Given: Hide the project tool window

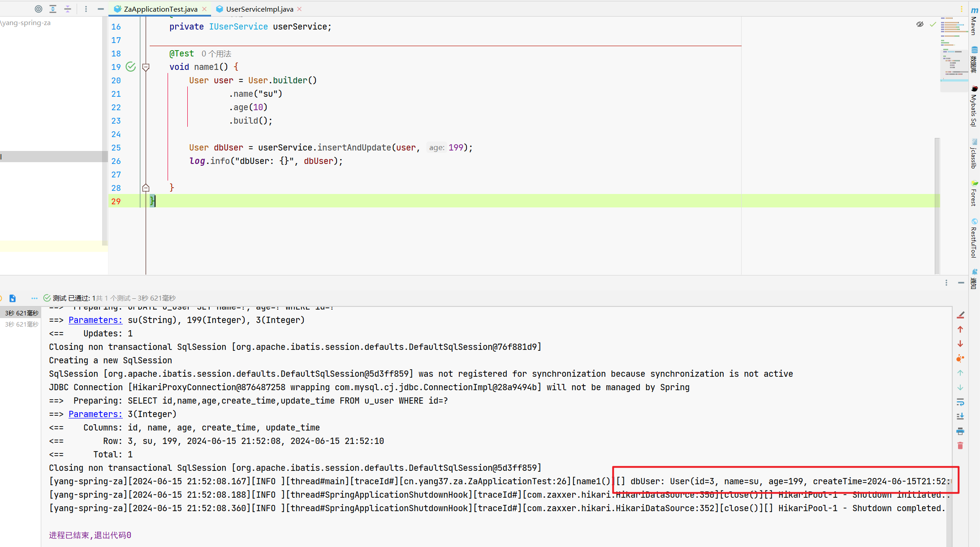Looking at the screenshot, I should pos(101,9).
